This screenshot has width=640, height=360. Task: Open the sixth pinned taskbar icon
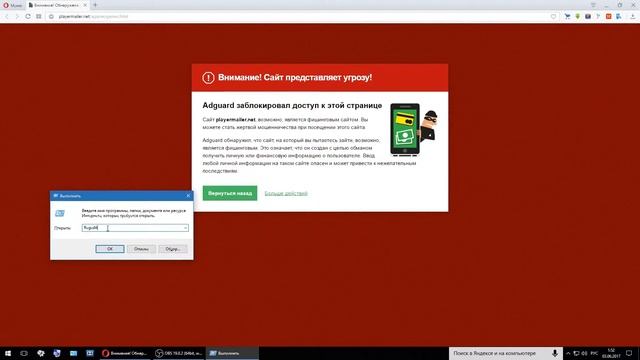[90, 353]
